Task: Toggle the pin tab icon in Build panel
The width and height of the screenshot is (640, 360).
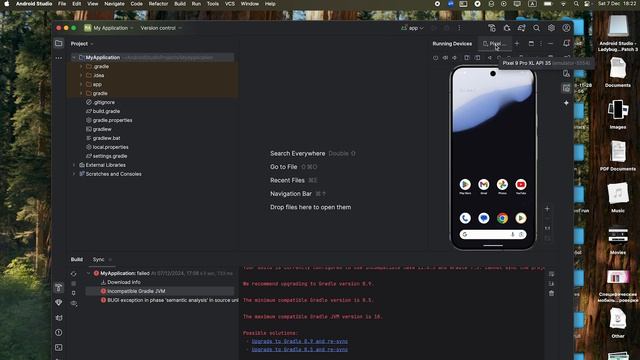Action: 73,293
